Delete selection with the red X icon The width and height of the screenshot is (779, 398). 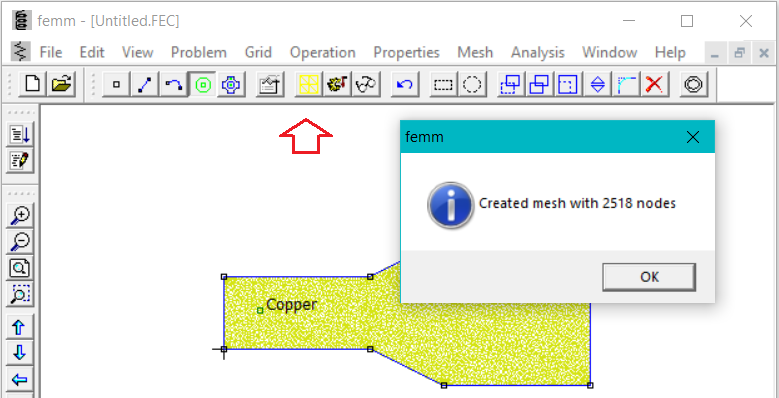tap(655, 84)
